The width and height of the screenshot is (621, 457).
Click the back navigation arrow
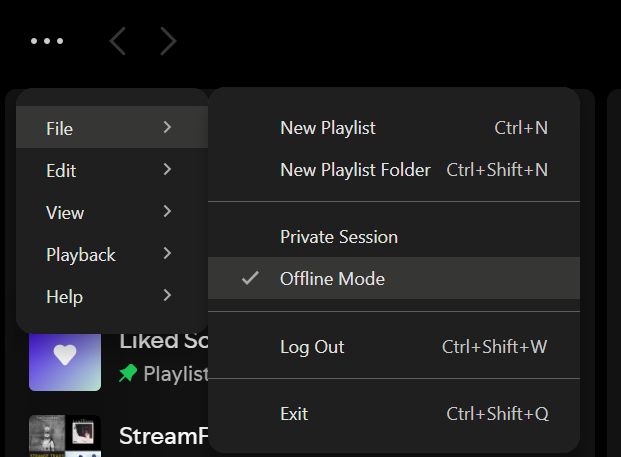coord(118,41)
